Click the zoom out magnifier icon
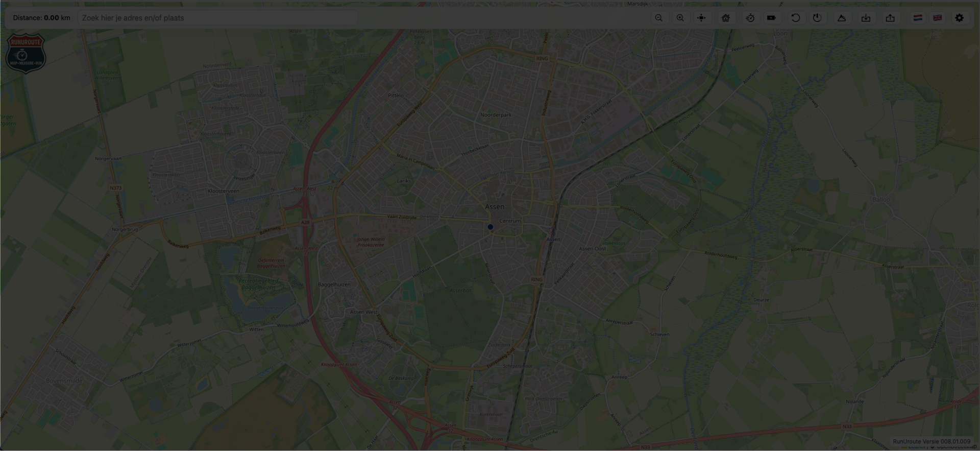 click(659, 18)
